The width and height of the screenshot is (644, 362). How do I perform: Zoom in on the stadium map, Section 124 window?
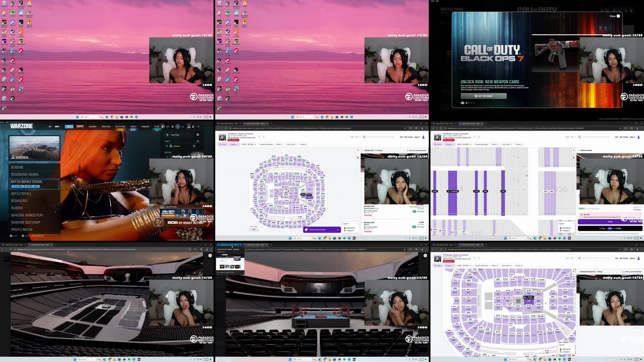coord(358,150)
